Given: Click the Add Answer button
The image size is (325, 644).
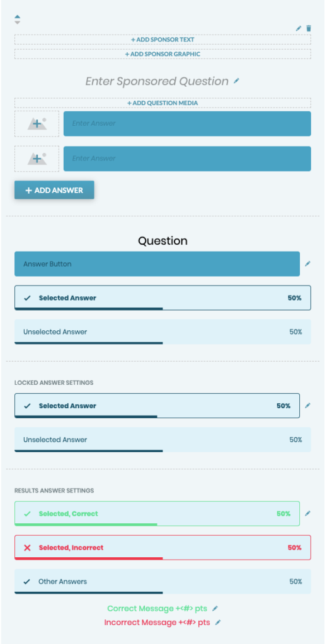Looking at the screenshot, I should [x=54, y=190].
